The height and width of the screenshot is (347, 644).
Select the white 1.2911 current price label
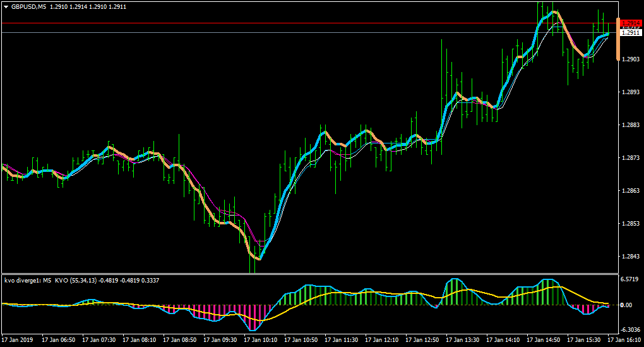[631, 32]
